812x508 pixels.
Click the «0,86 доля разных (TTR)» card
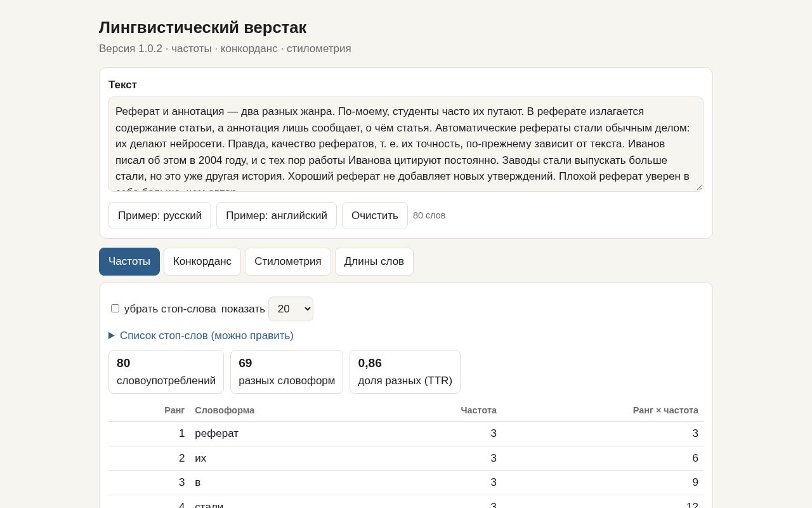pyautogui.click(x=405, y=371)
